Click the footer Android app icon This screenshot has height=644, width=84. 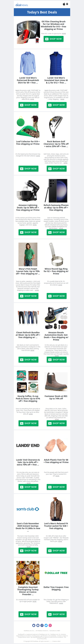(x=38, y=625)
